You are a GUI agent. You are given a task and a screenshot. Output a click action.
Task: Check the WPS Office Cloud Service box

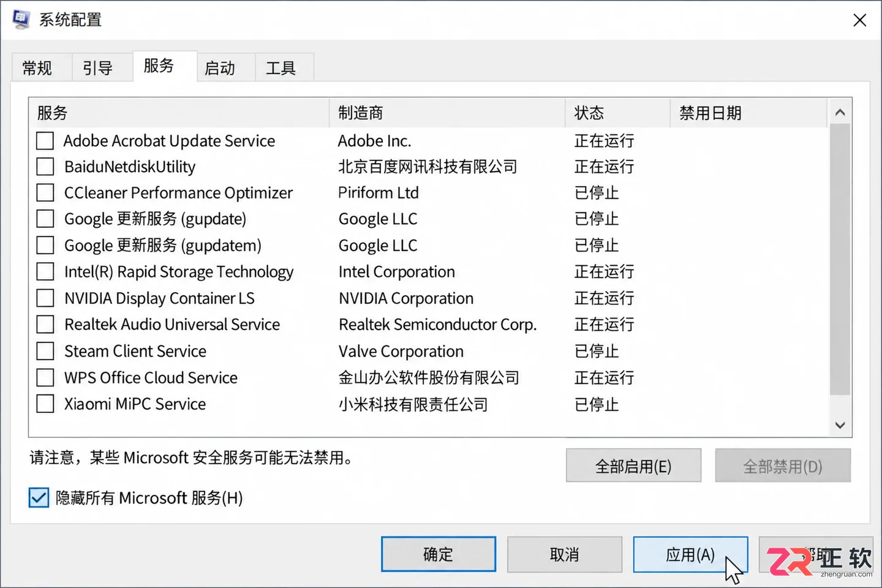click(x=45, y=377)
